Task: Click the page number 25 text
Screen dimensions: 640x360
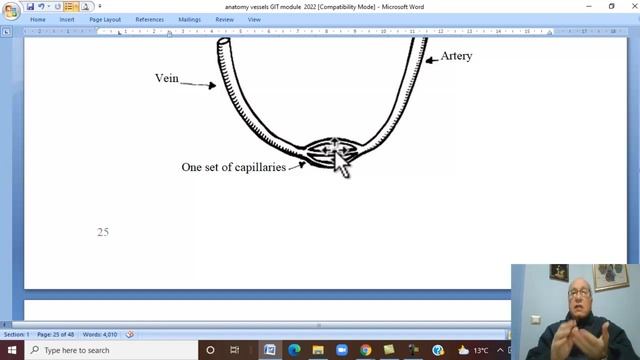Action: 103,232
